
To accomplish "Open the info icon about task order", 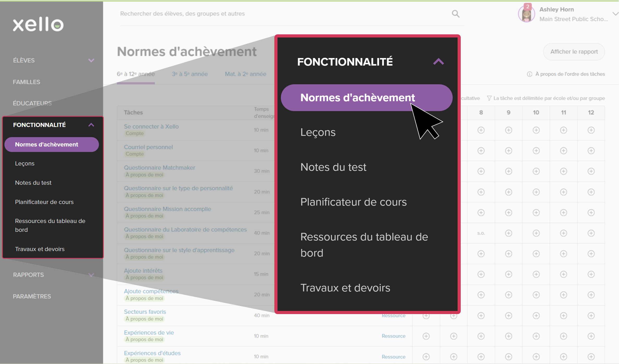I will [529, 74].
